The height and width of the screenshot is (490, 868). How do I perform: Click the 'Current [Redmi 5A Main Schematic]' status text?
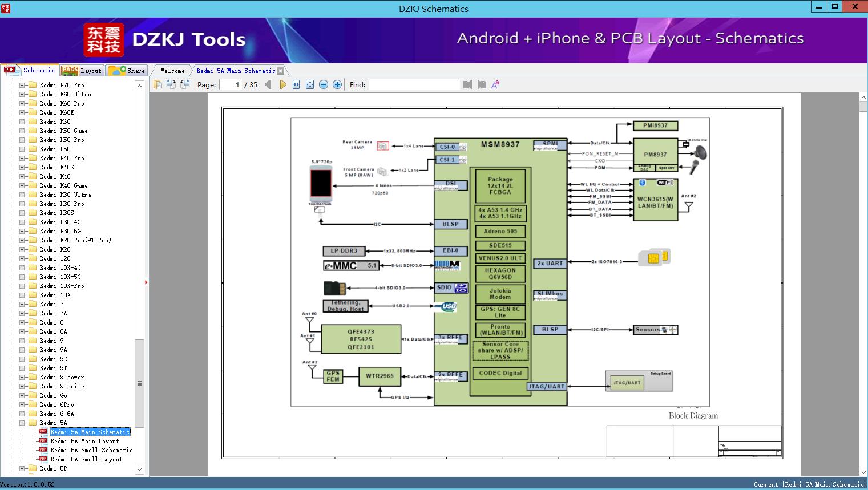810,484
